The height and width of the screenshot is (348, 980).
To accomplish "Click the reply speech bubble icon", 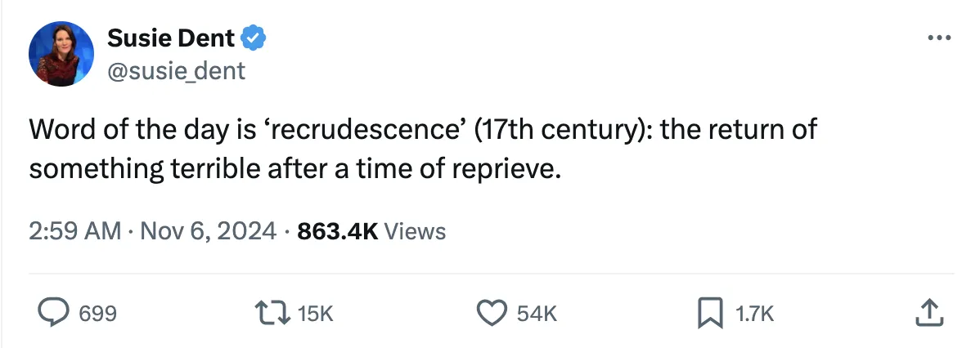I will point(53,312).
